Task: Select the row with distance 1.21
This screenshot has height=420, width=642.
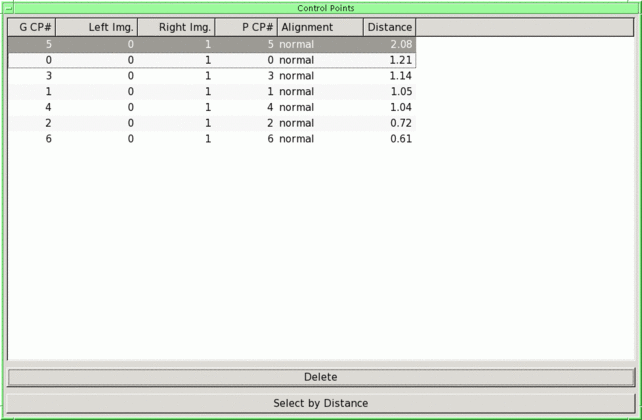Action: (x=210, y=60)
